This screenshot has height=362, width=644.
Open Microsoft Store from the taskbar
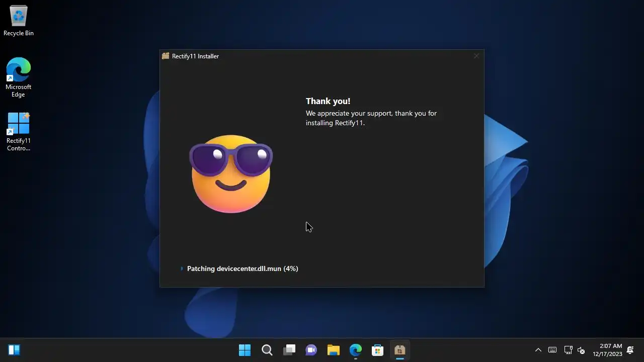[x=378, y=350]
